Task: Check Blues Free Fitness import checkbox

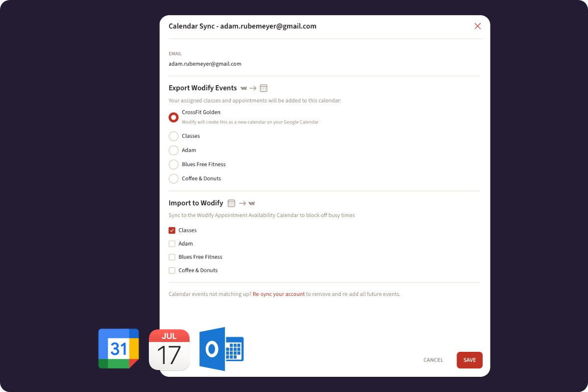Action: pyautogui.click(x=172, y=257)
